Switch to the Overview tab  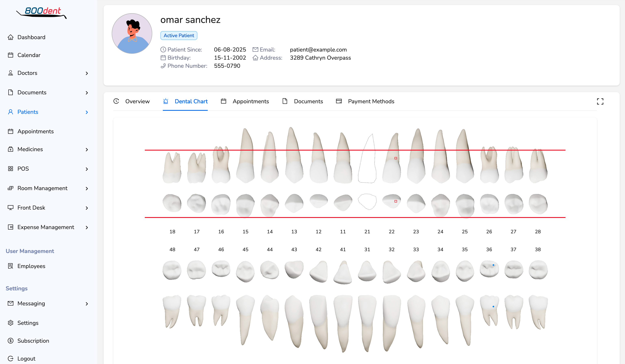(137, 101)
